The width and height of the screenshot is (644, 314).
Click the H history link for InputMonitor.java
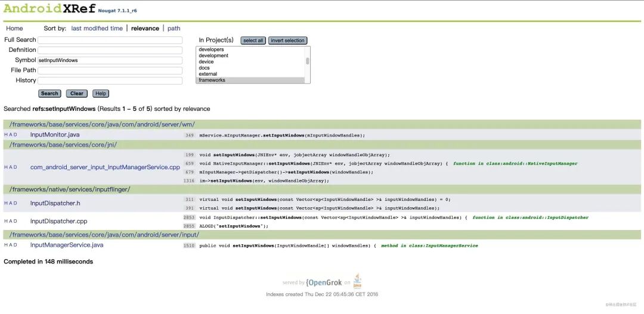(x=6, y=135)
